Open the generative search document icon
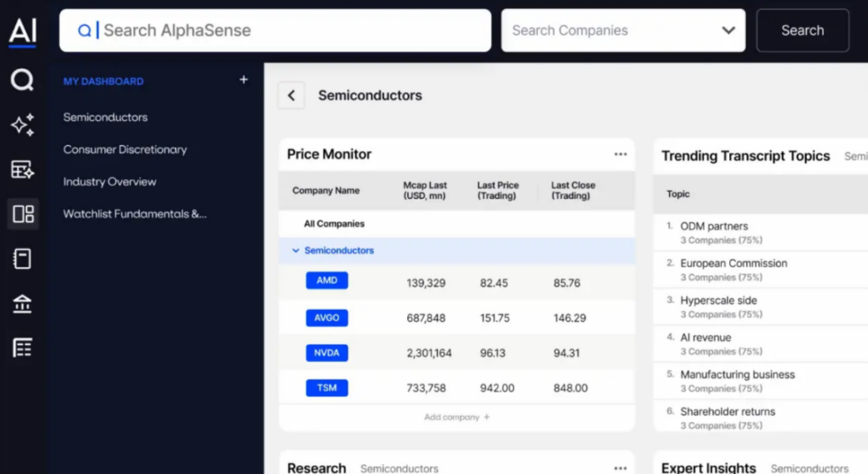This screenshot has height=474, width=868. [22, 170]
